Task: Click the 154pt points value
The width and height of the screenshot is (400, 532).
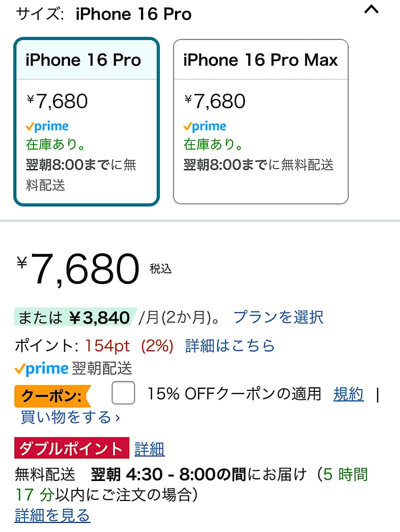Action: click(x=107, y=346)
